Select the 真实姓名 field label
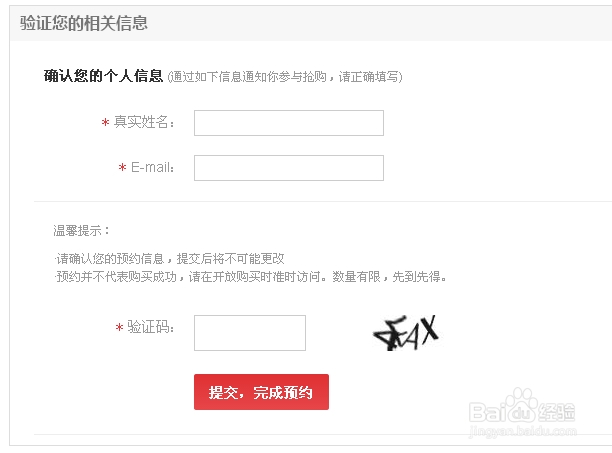Image resolution: width=612 pixels, height=453 pixels. pos(143,122)
